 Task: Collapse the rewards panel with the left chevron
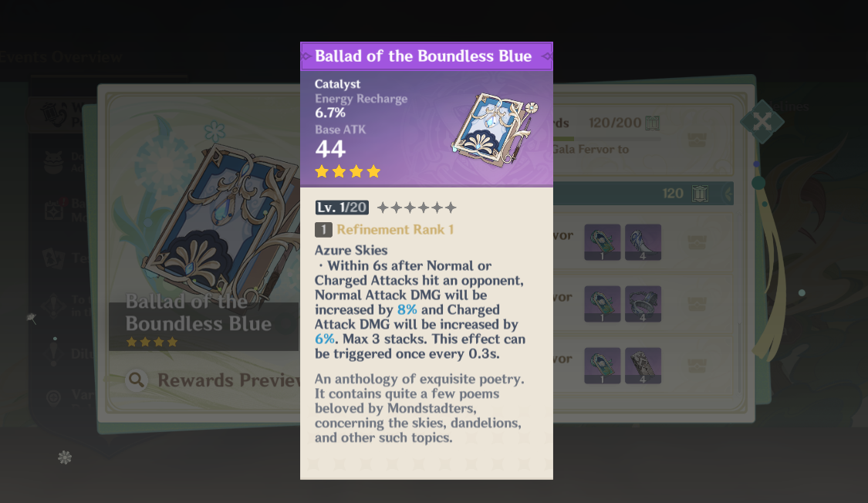(x=727, y=195)
